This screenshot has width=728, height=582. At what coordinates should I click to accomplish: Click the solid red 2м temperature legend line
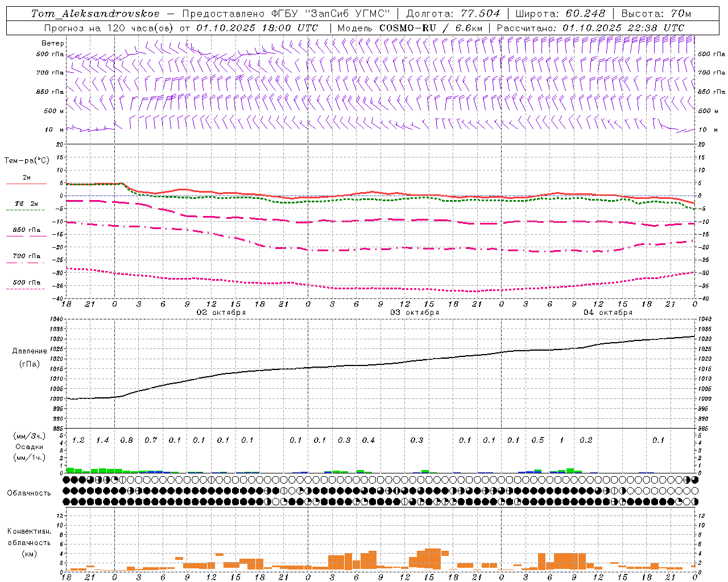pos(26,184)
